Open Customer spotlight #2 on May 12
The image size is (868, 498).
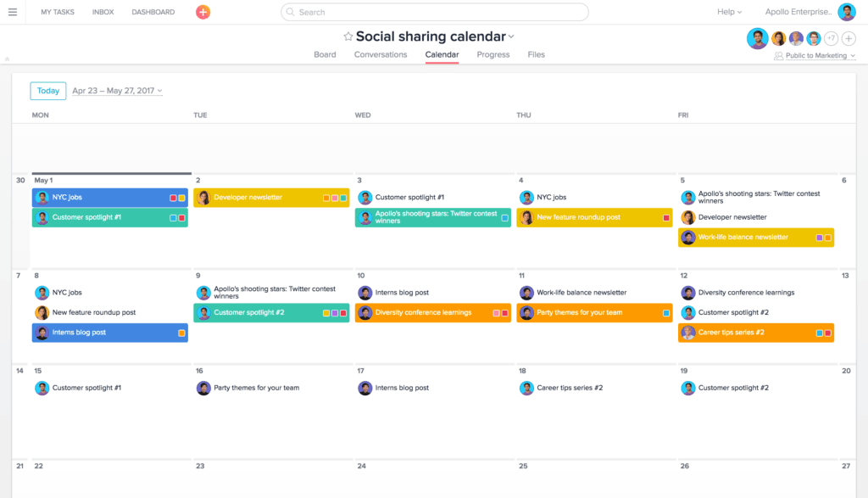point(756,313)
